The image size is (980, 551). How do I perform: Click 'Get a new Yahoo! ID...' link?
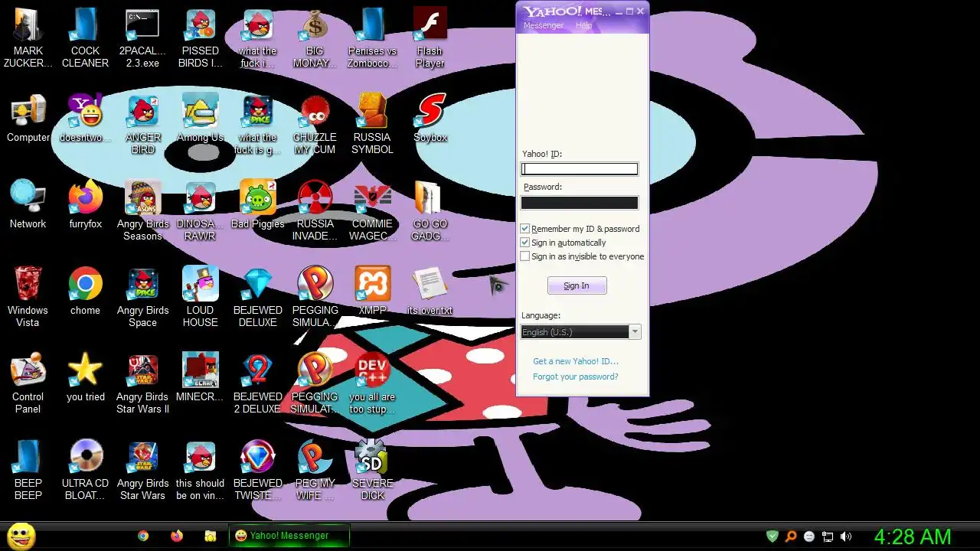576,361
